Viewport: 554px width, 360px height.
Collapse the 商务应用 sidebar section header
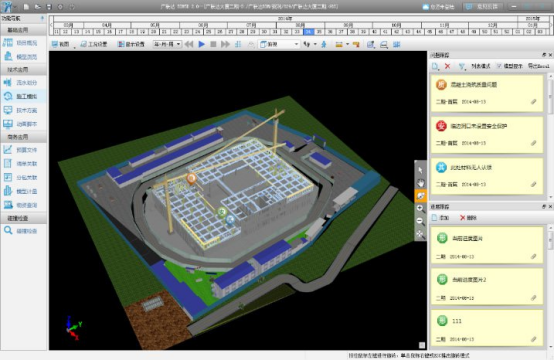(x=23, y=137)
